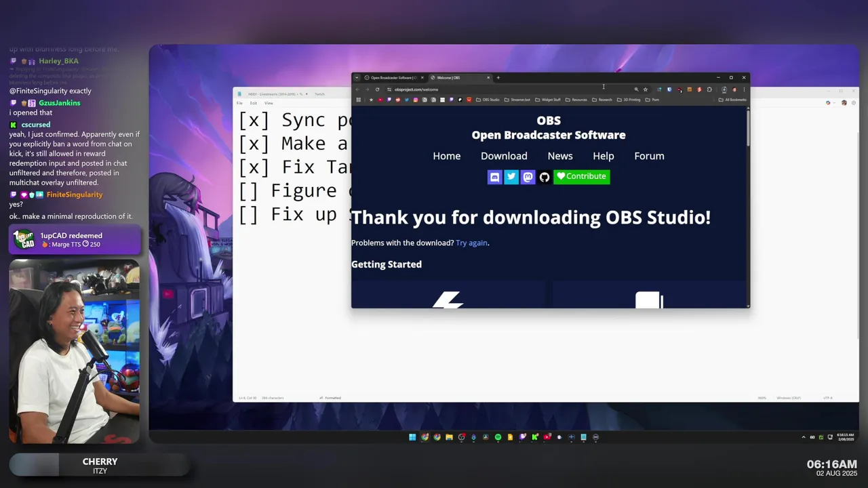Open the Forum nav item
868x488 pixels.
tap(649, 156)
